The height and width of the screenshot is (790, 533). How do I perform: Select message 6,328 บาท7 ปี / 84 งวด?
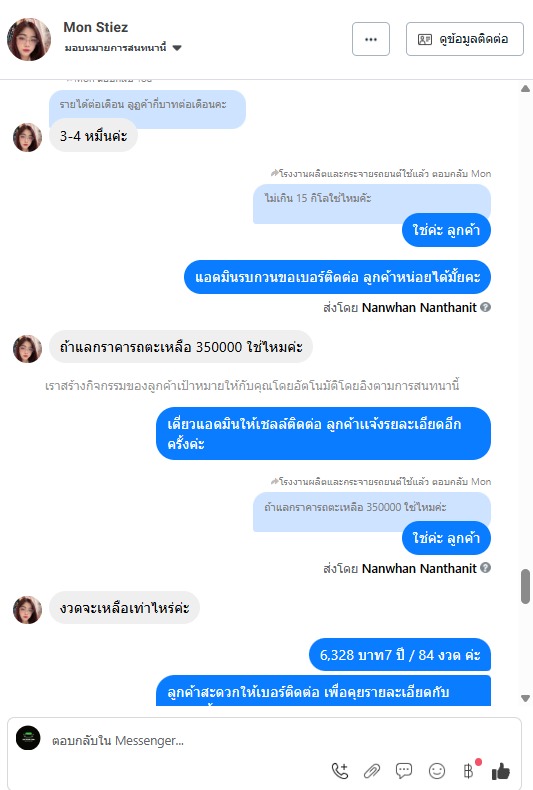click(x=399, y=654)
